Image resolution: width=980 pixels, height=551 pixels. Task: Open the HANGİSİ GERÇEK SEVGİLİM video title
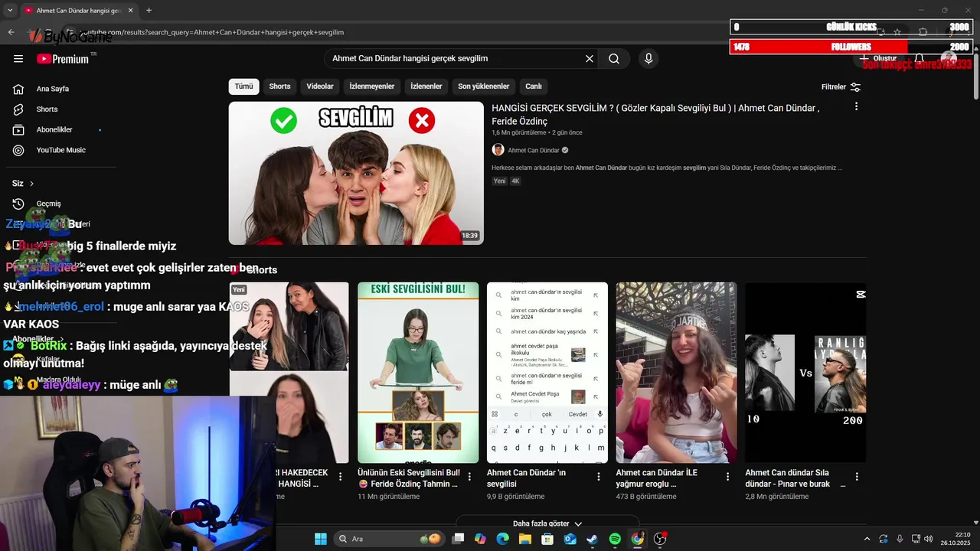tap(655, 115)
